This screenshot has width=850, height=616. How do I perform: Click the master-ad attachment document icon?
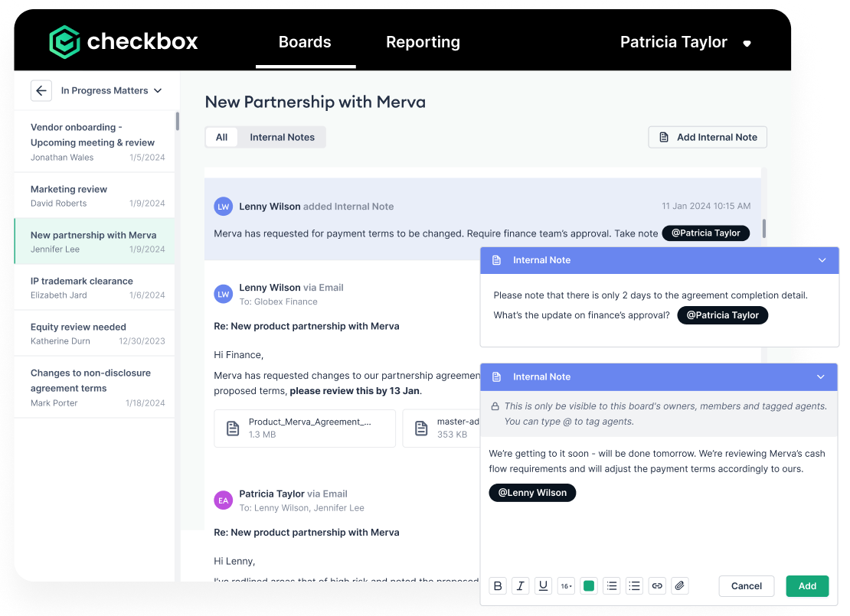pos(421,428)
